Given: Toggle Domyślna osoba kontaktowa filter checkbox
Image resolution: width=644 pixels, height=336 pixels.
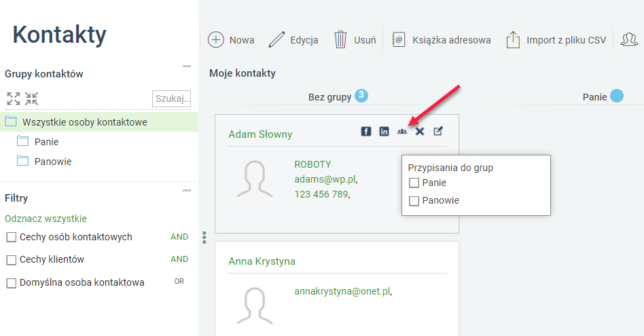Looking at the screenshot, I should (x=11, y=283).
